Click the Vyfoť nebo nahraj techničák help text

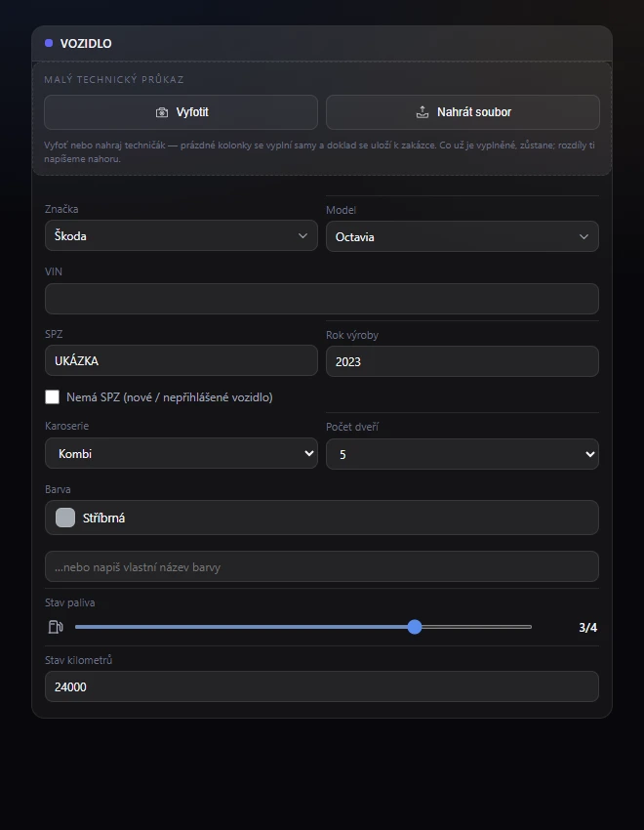[x=319, y=152]
